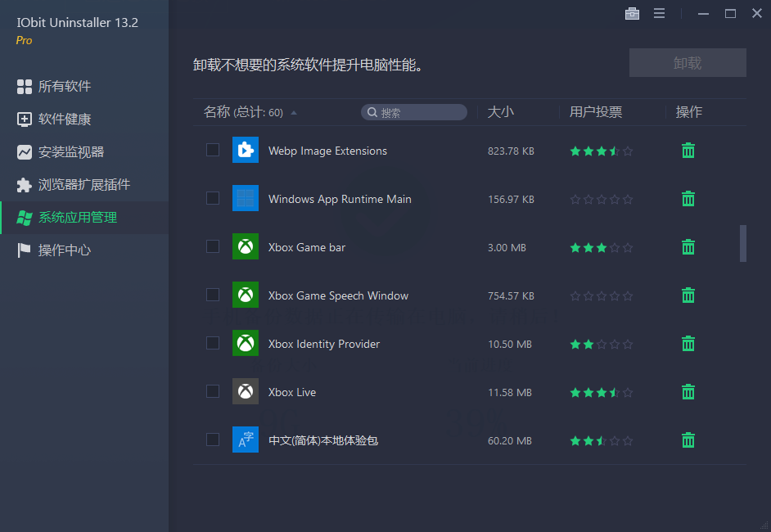Click the 中文(简体)本地体验包 language icon
This screenshot has height=532, width=771.
[x=246, y=440]
